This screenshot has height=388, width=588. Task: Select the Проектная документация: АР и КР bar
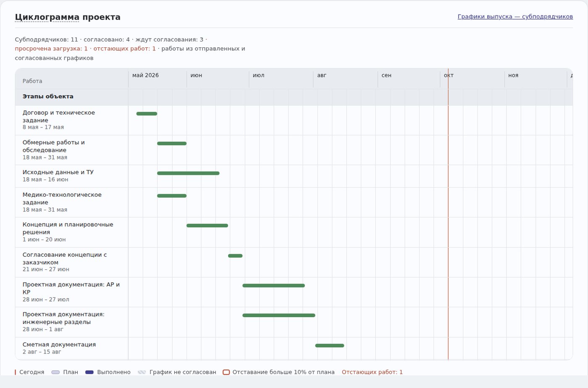(273, 286)
